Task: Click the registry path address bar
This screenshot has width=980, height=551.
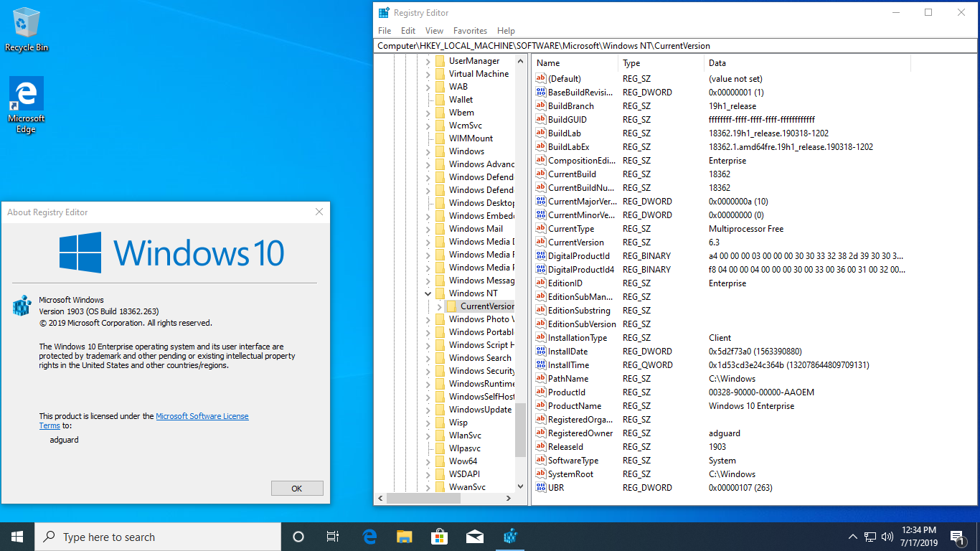Action: point(676,46)
